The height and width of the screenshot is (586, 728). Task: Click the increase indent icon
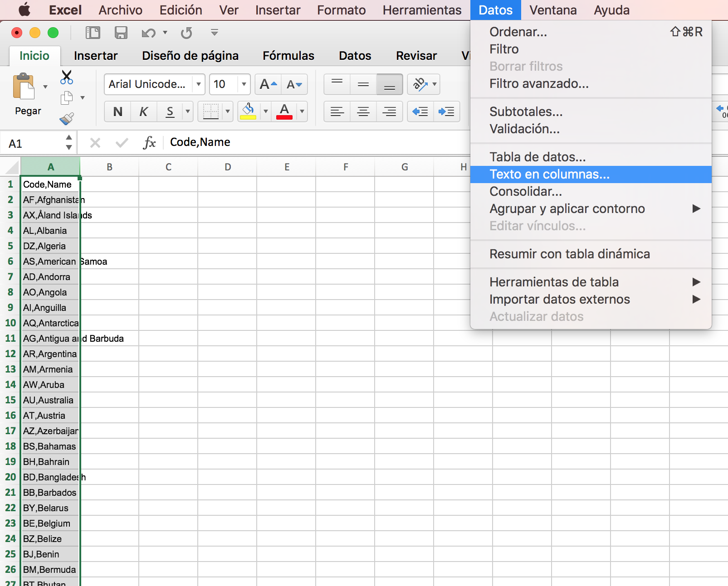pos(447,111)
